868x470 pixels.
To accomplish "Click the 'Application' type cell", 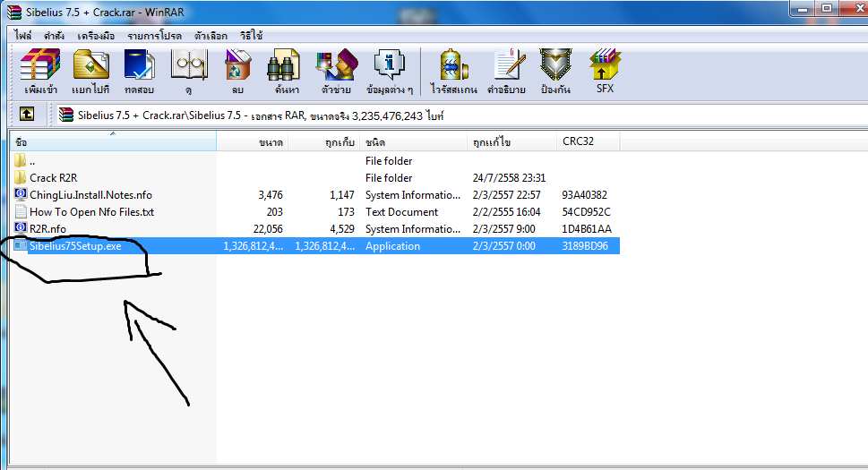I will pyautogui.click(x=392, y=246).
